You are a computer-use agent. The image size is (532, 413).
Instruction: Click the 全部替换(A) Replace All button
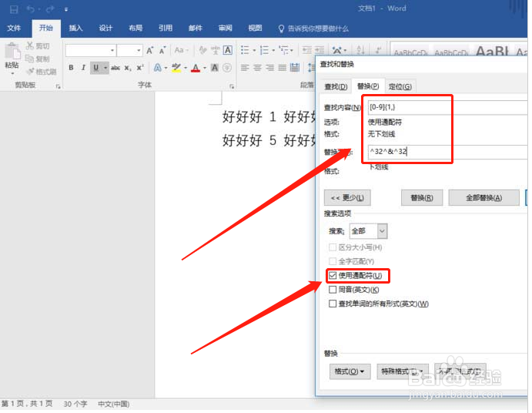point(483,198)
